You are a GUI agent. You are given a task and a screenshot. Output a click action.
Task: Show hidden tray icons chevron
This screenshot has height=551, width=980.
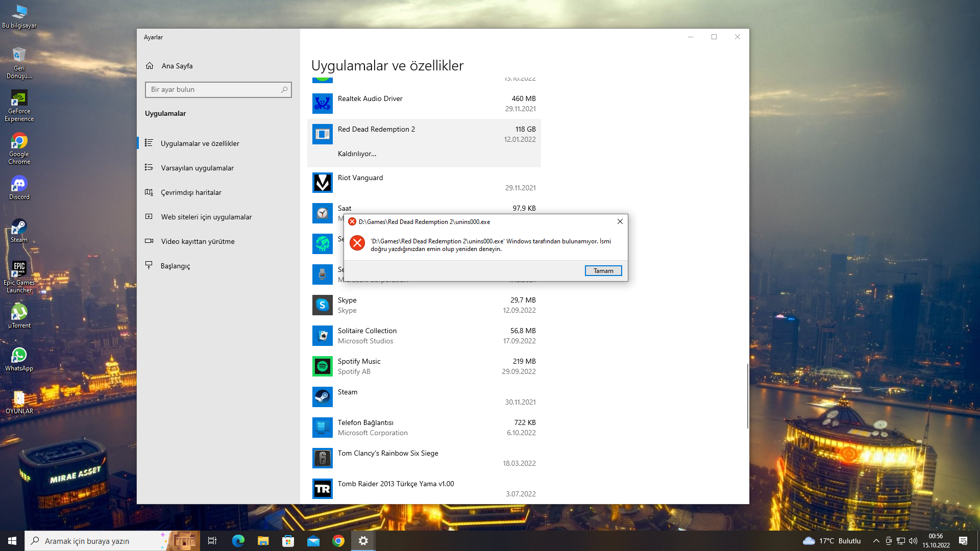[876, 541]
